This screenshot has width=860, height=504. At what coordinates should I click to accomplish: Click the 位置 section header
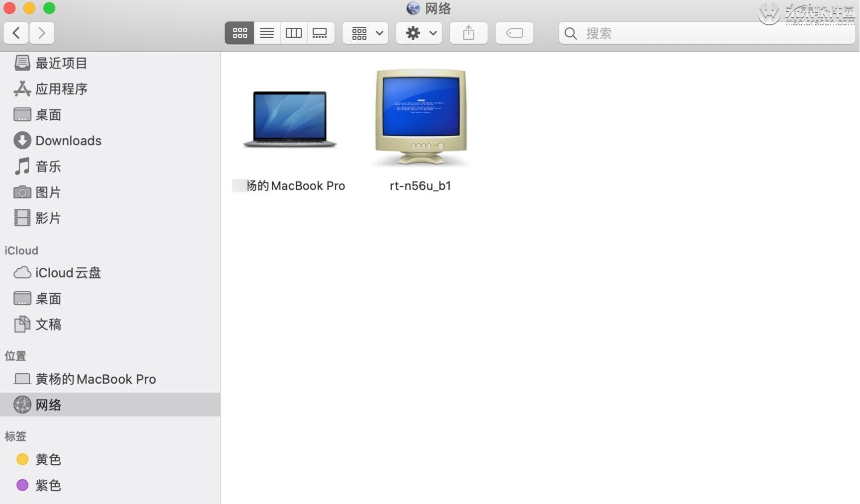tap(15, 356)
